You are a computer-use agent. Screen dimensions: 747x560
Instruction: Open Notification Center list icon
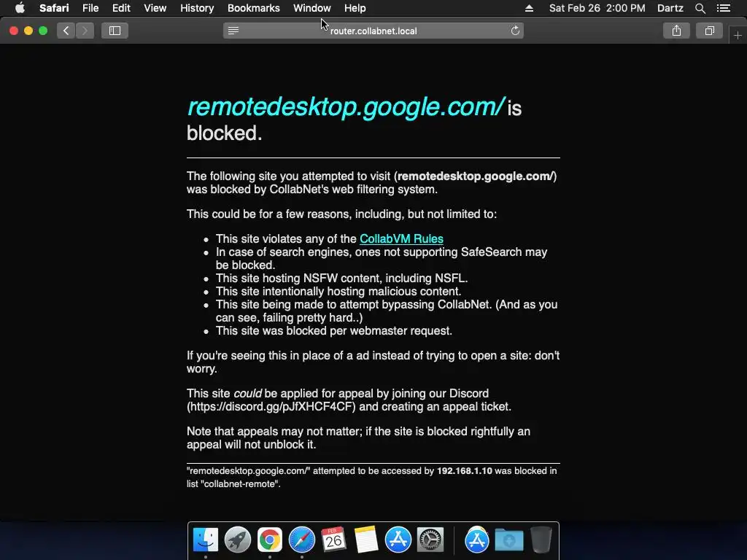723,8
